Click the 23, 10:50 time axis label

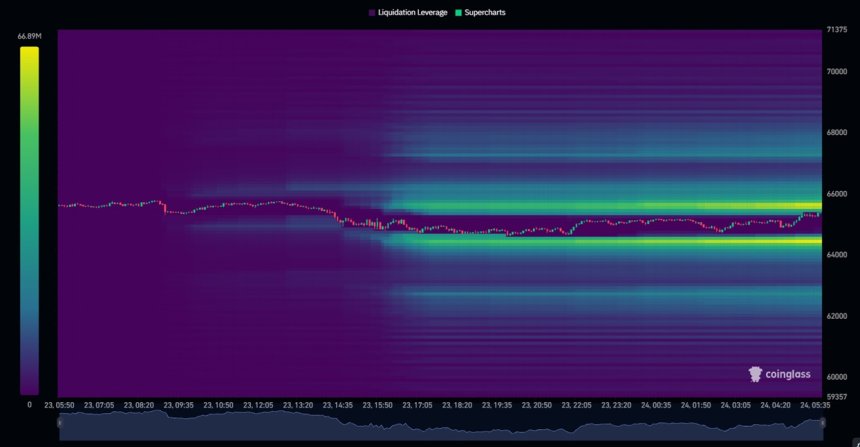218,405
